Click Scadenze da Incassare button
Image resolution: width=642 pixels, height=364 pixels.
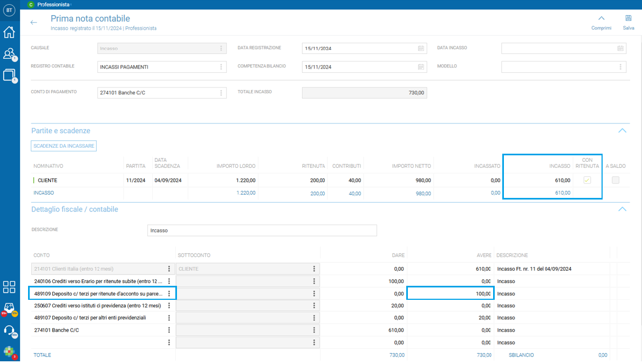(x=64, y=146)
